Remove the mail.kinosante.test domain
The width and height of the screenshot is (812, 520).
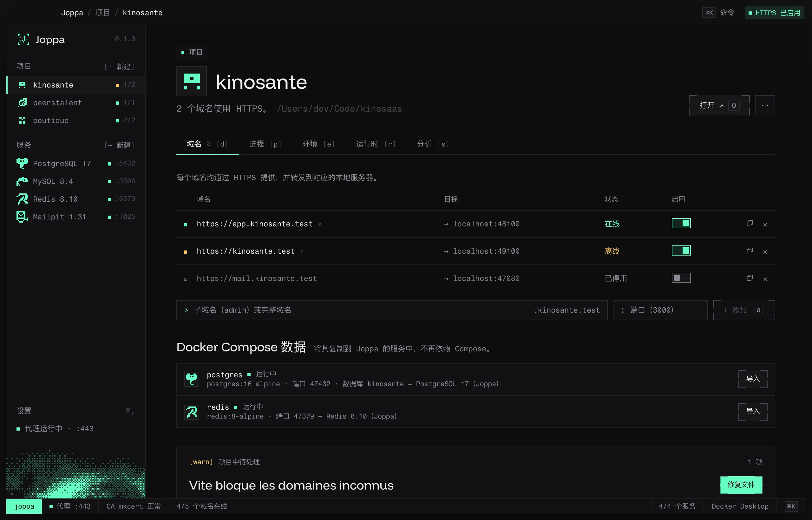(765, 279)
